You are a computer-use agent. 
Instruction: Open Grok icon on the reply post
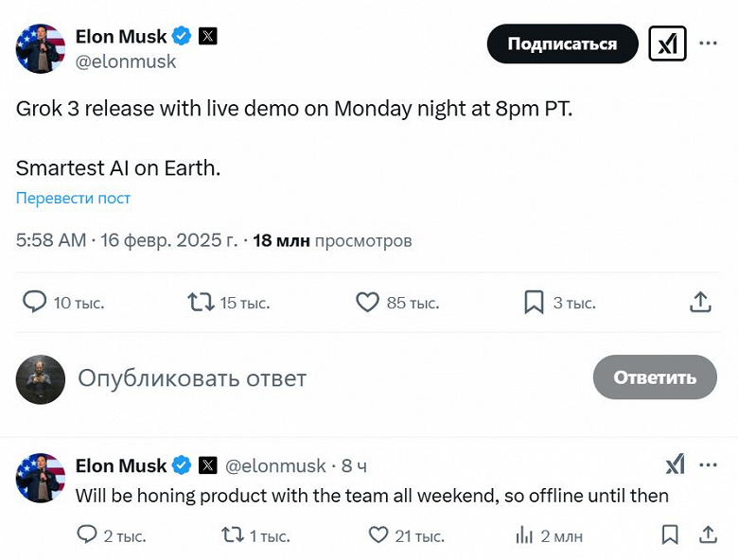pos(675,464)
